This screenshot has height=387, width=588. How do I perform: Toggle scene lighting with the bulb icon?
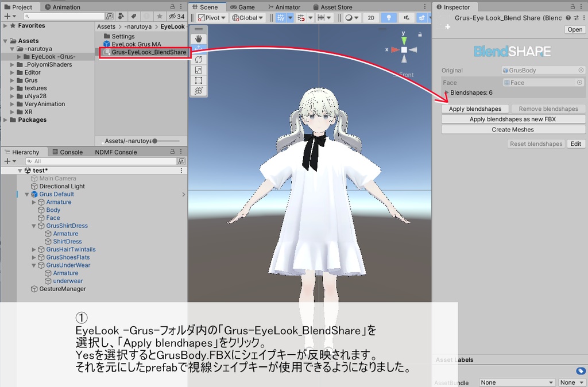(389, 18)
